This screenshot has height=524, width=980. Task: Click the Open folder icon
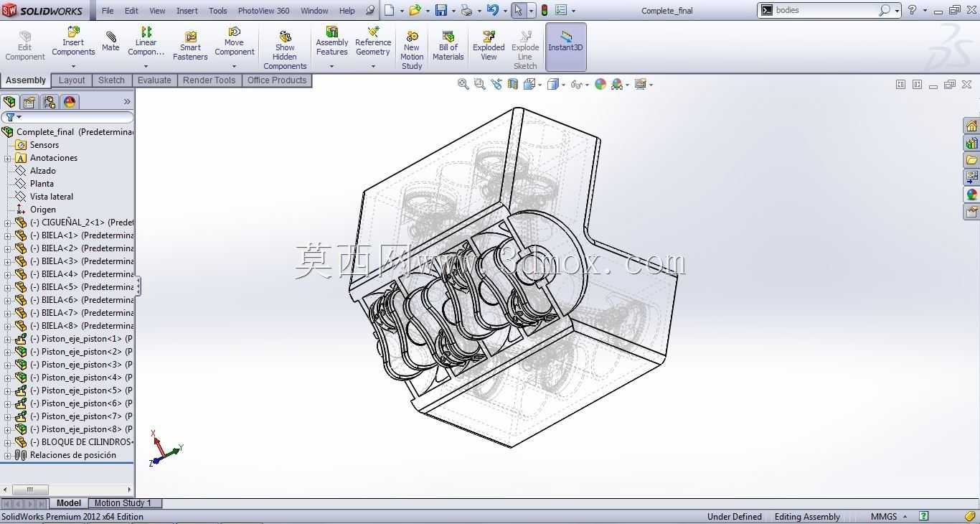click(415, 10)
